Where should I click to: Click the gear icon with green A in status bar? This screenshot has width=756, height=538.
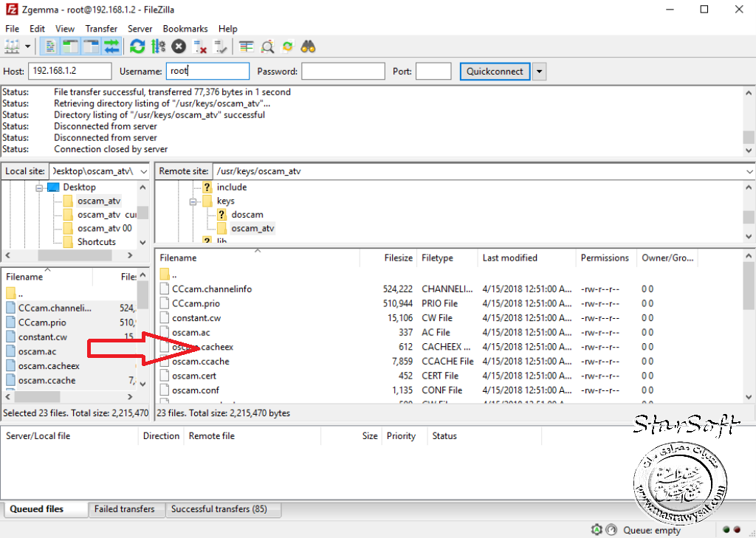pyautogui.click(x=597, y=530)
